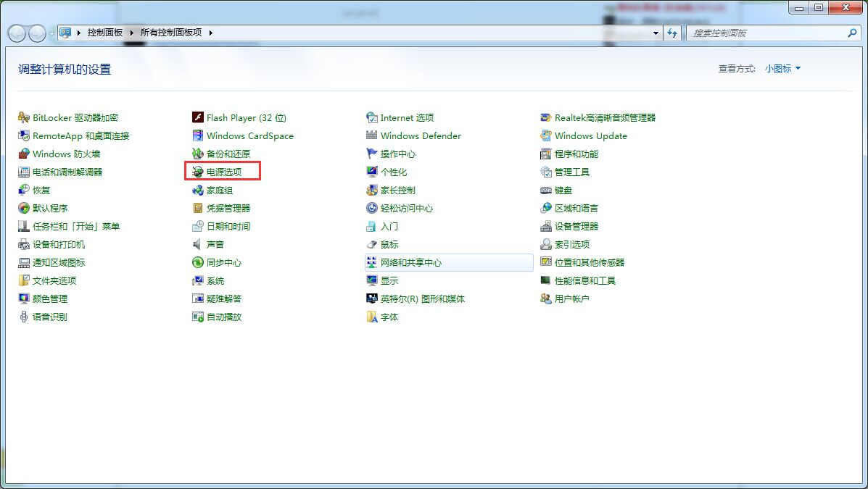
Task: Open the 字体 link
Action: [x=389, y=317]
